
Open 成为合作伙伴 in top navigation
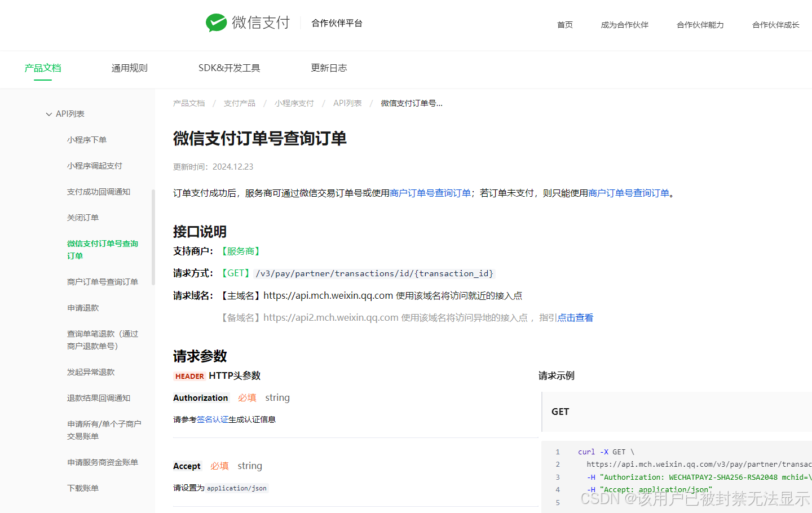click(624, 25)
